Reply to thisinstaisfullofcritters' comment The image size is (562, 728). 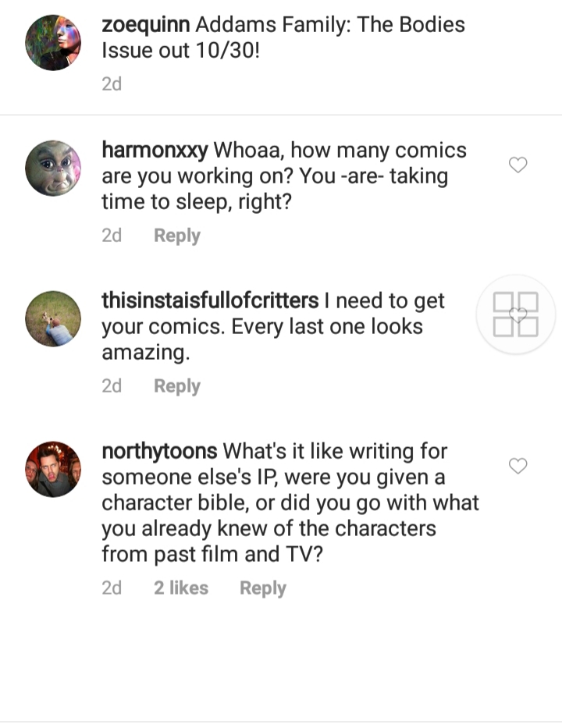click(x=177, y=386)
